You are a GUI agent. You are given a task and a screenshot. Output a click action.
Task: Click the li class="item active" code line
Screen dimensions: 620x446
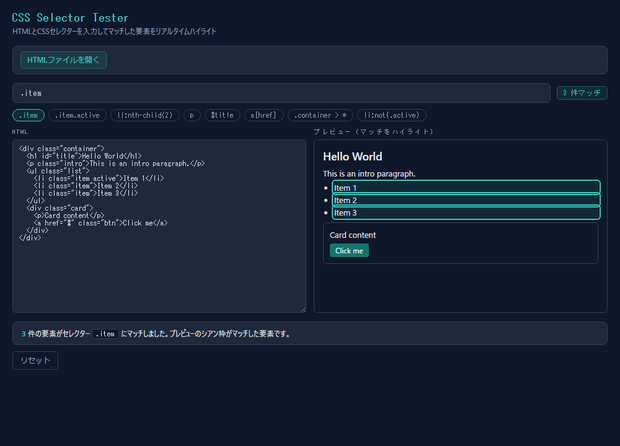pyautogui.click(x=99, y=178)
